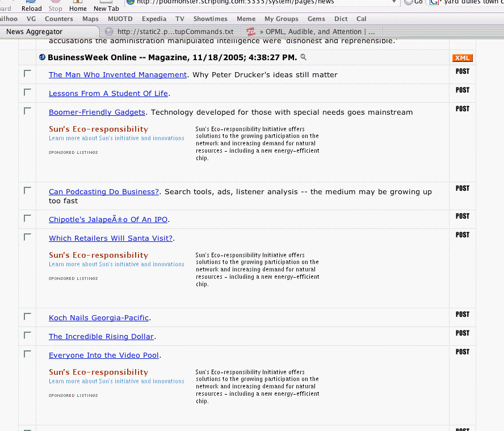Click POST beside Everyone Into the Video Pool
The width and height of the screenshot is (504, 431).
(462, 352)
